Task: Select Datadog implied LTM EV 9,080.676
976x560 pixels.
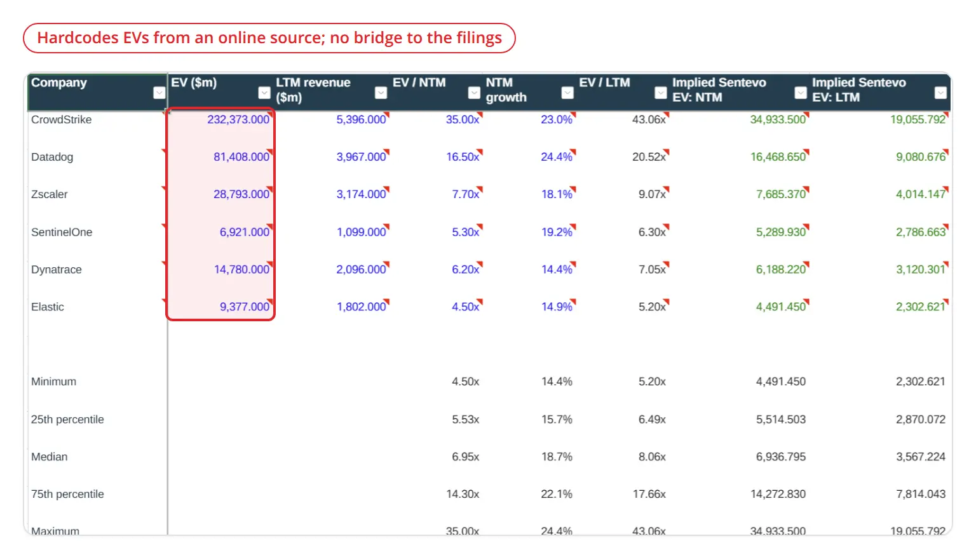Action: [x=921, y=157]
